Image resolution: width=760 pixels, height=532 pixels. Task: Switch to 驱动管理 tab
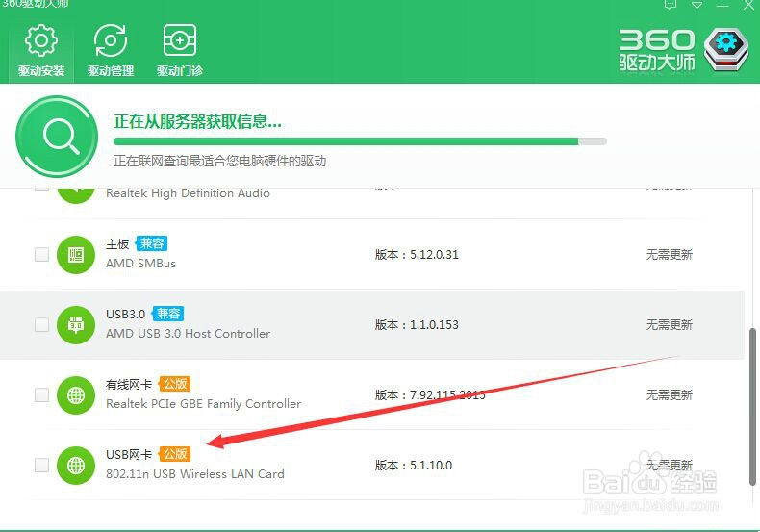pyautogui.click(x=111, y=50)
